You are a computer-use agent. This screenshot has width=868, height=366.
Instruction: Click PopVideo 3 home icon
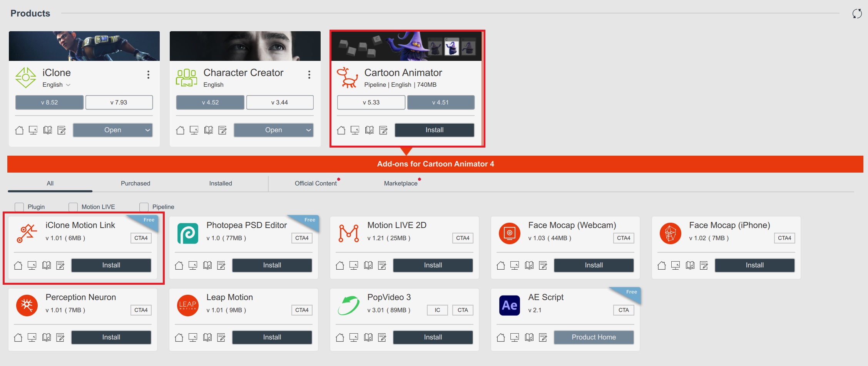(340, 337)
